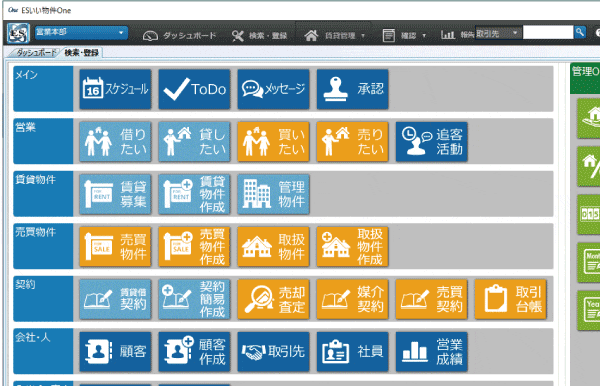600x386 pixels.
Task: Create a new customer with 顧客作成
Action: [194, 352]
